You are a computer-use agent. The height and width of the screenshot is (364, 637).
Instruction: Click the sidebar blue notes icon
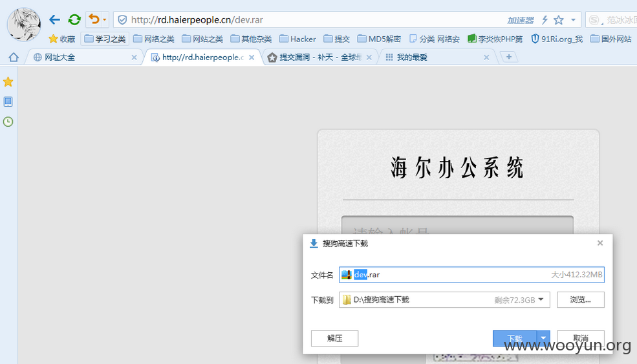tap(8, 102)
